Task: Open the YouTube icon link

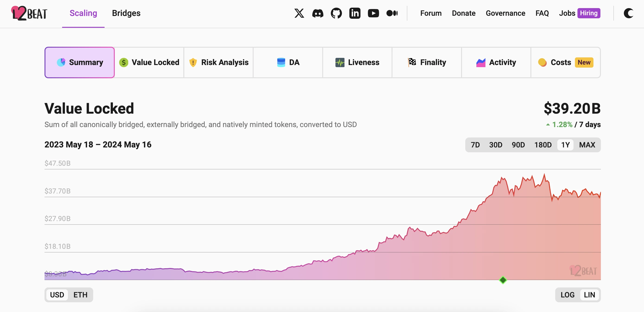Action: (x=373, y=13)
